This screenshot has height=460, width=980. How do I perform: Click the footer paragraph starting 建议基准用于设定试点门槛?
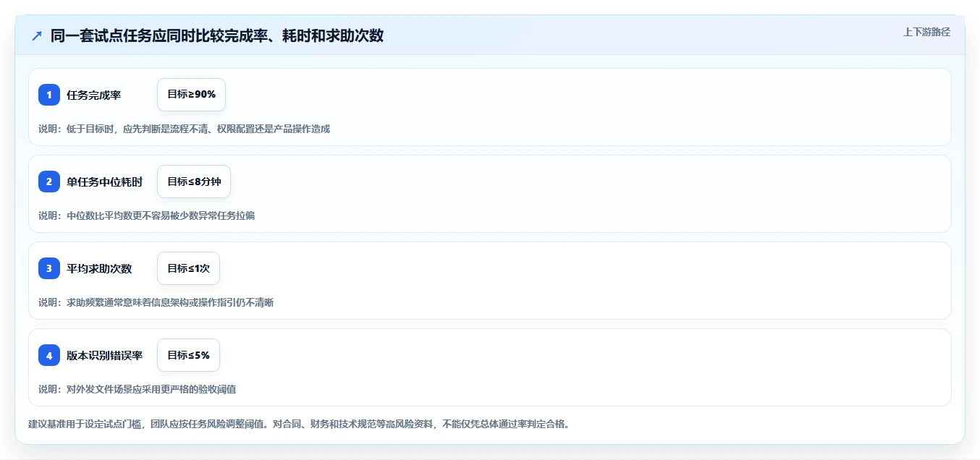click(x=299, y=424)
